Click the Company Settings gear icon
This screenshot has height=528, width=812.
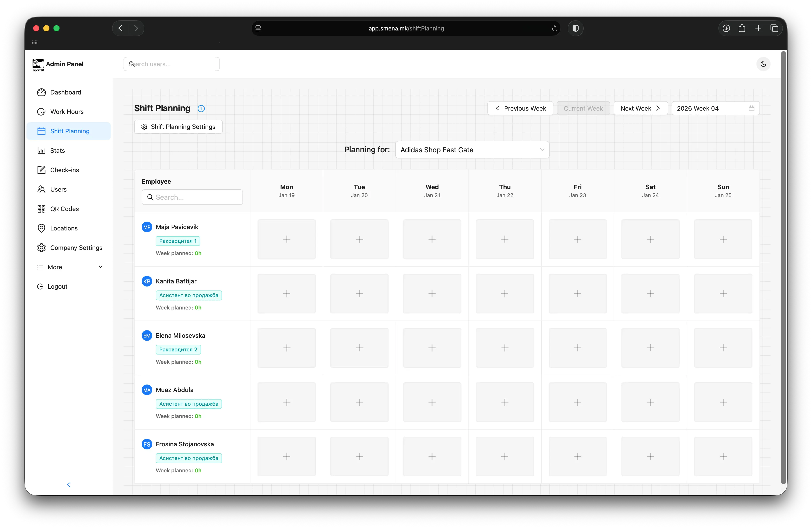[41, 247]
